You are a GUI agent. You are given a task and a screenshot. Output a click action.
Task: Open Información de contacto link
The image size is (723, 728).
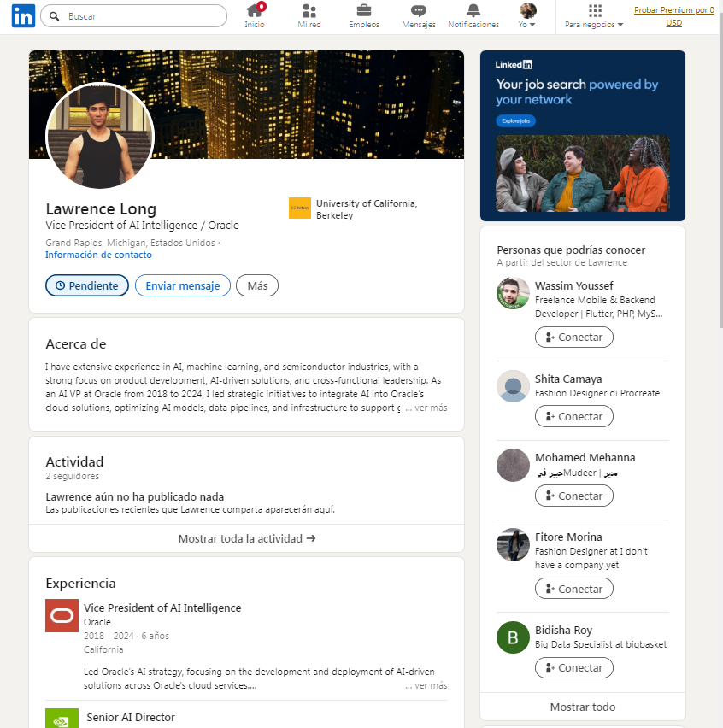[98, 255]
